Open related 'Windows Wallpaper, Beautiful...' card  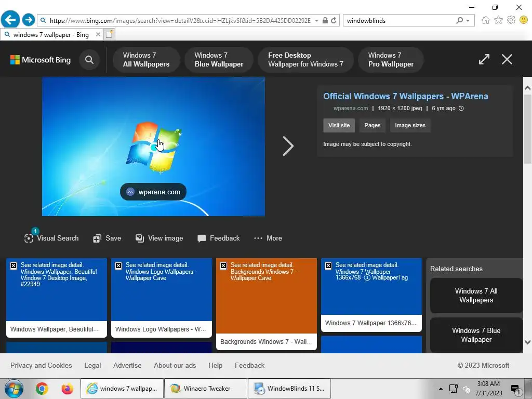tap(56, 298)
